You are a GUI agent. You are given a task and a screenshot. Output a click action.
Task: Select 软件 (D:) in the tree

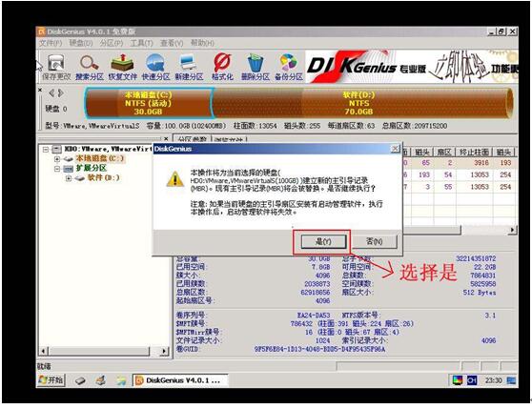click(x=104, y=177)
